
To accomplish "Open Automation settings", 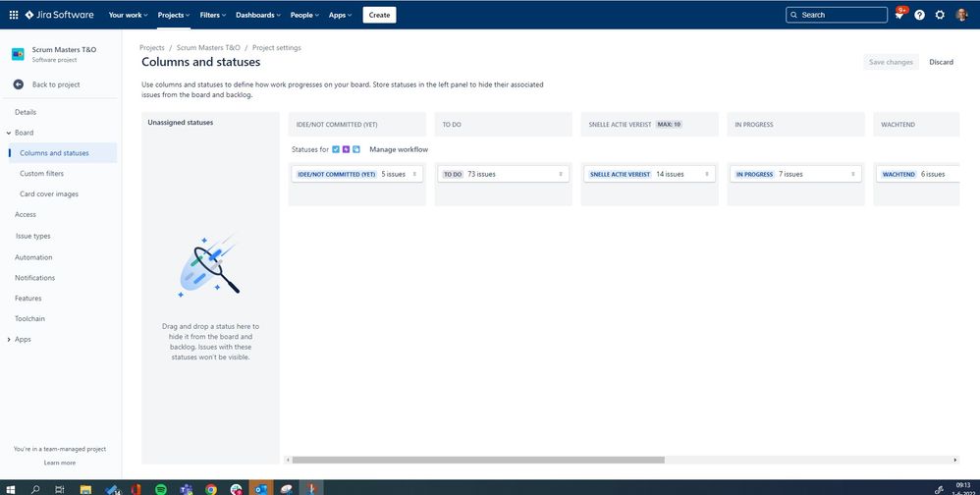I will (33, 257).
